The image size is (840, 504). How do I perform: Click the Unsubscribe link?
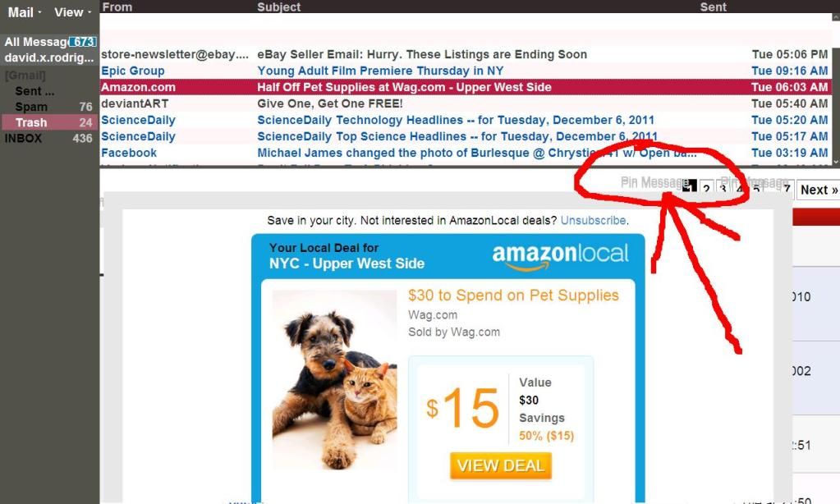(x=593, y=220)
